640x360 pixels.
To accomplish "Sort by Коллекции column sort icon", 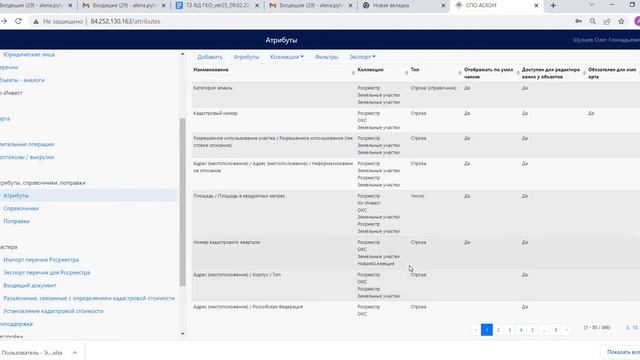I will pos(406,73).
